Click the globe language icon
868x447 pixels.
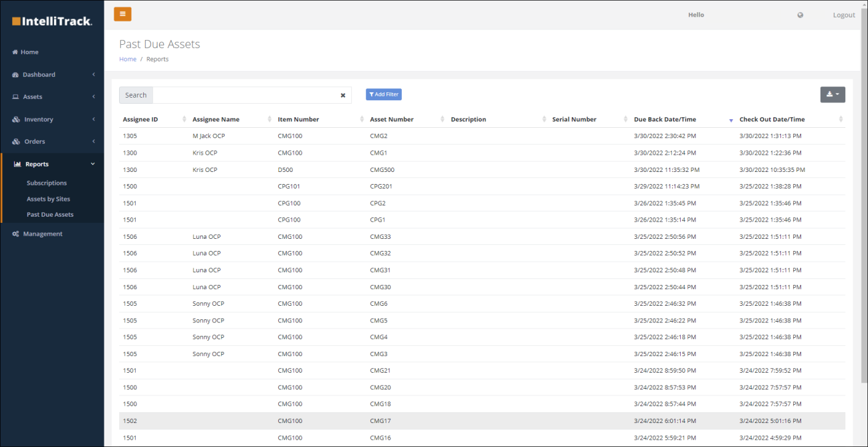[x=800, y=15]
